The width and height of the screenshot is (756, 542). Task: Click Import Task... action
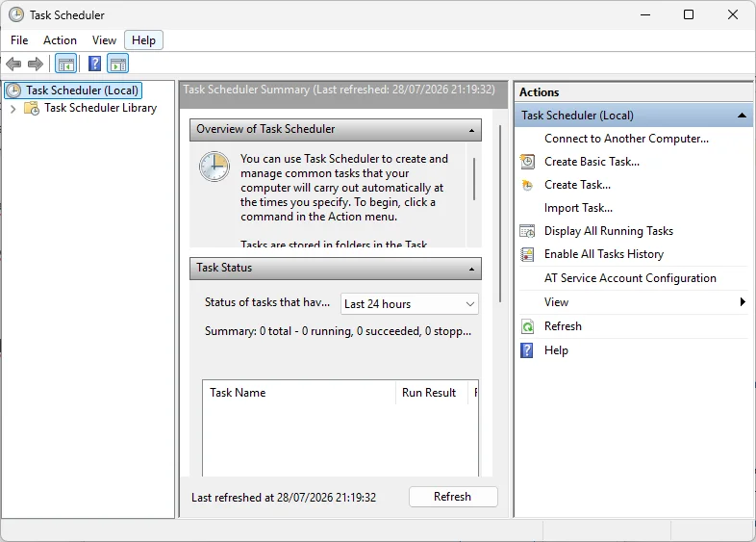pos(579,208)
